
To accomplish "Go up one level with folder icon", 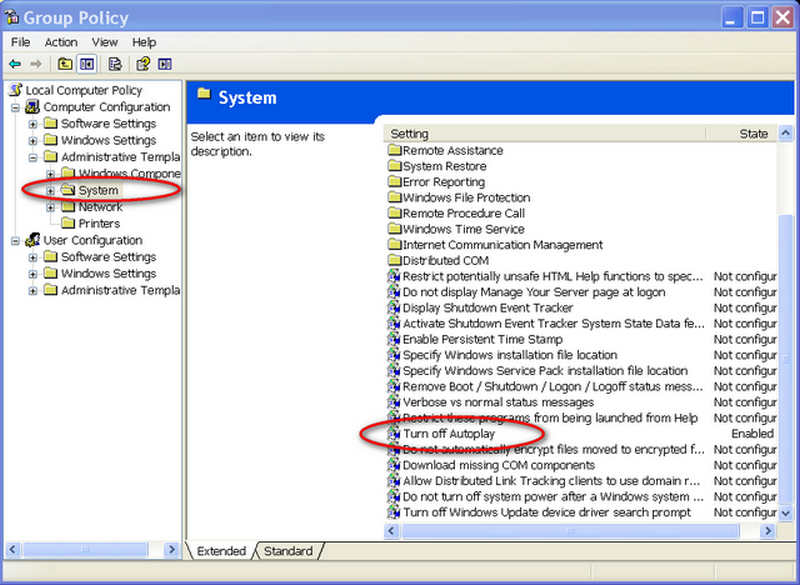I will pyautogui.click(x=65, y=64).
